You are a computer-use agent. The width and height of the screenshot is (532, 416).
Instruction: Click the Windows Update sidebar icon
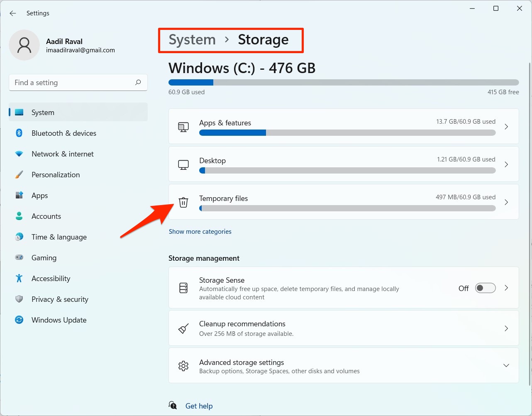pos(19,320)
